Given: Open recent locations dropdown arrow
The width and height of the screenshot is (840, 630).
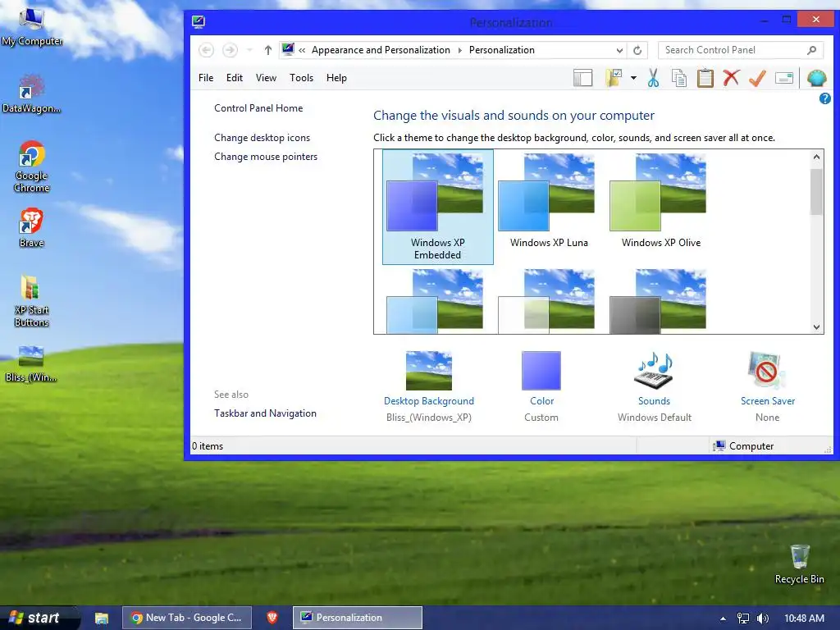Looking at the screenshot, I should coord(249,50).
